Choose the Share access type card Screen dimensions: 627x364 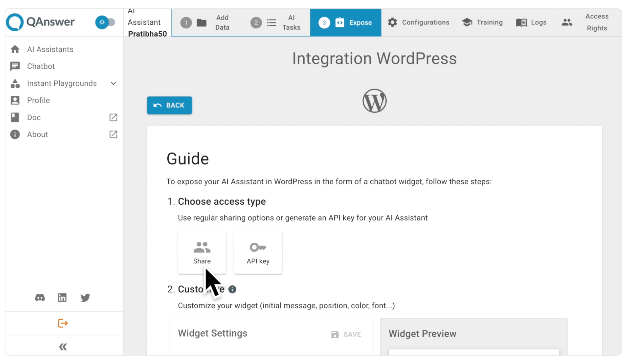[x=202, y=252]
